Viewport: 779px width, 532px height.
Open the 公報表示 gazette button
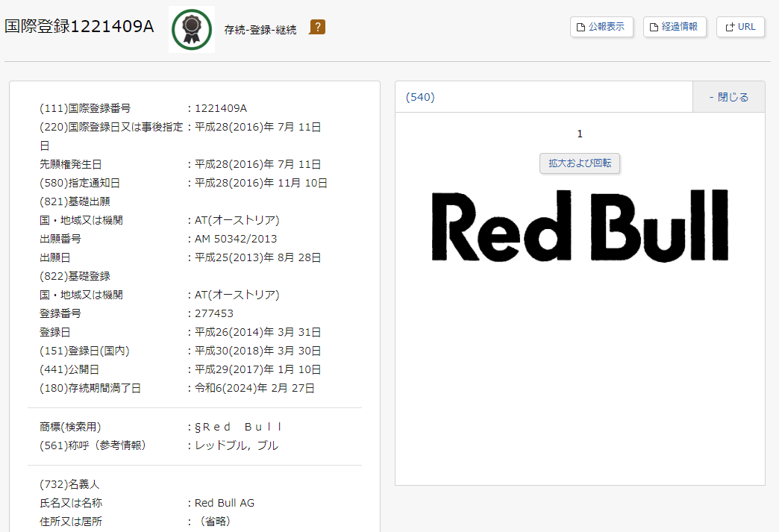(601, 27)
